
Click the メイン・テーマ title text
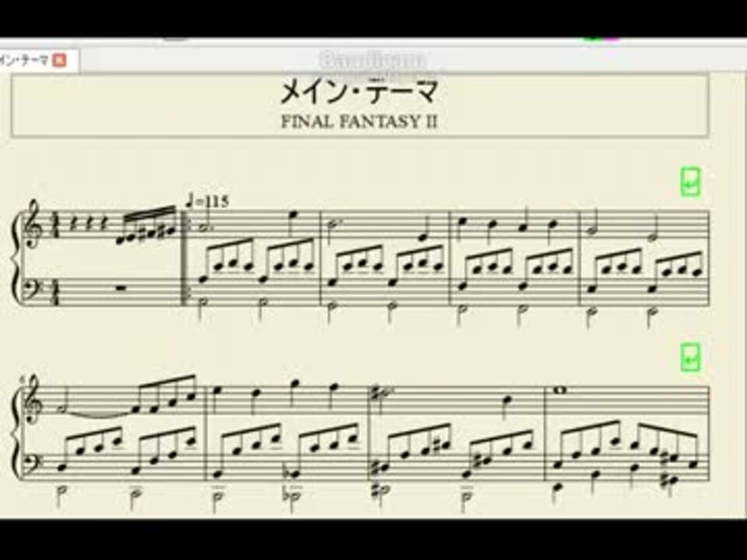(x=359, y=93)
